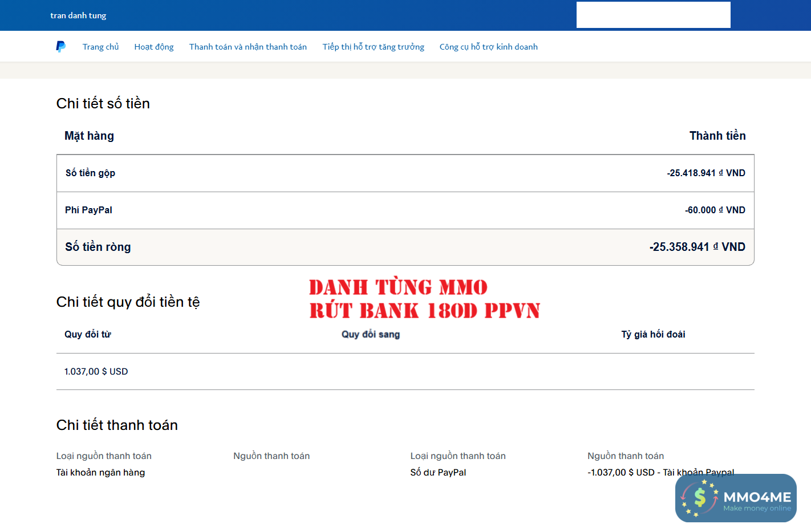Select the heading Chi tiết thanh toán
The height and width of the screenshot is (532, 811).
point(117,425)
